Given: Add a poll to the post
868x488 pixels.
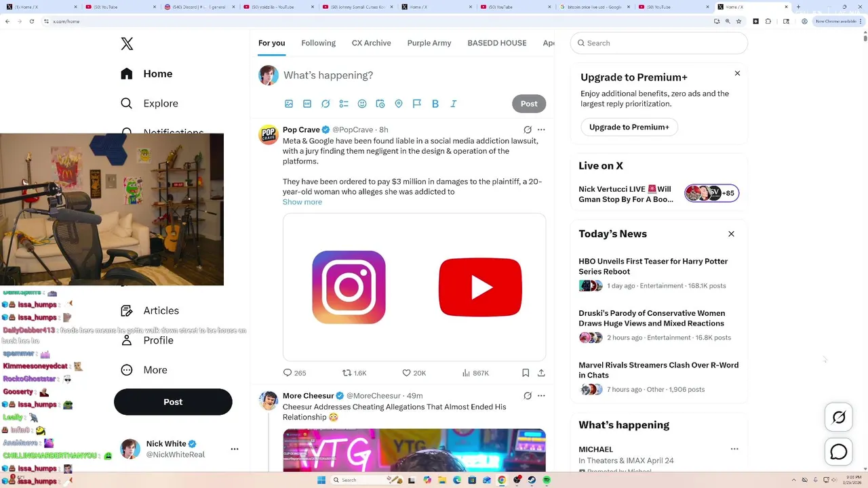Looking at the screenshot, I should point(344,104).
